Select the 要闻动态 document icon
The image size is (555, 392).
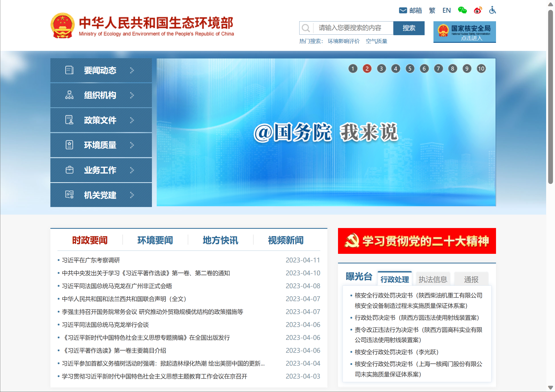pyautogui.click(x=69, y=70)
